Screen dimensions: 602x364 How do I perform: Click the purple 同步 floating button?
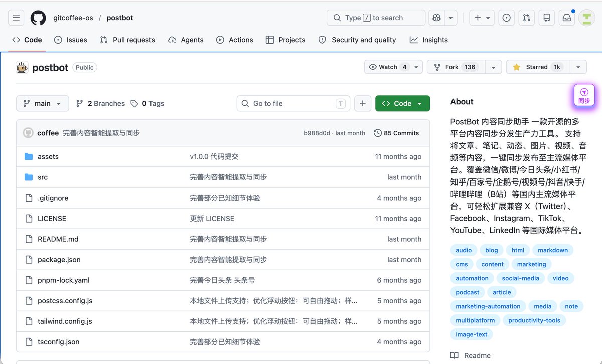[x=584, y=95]
